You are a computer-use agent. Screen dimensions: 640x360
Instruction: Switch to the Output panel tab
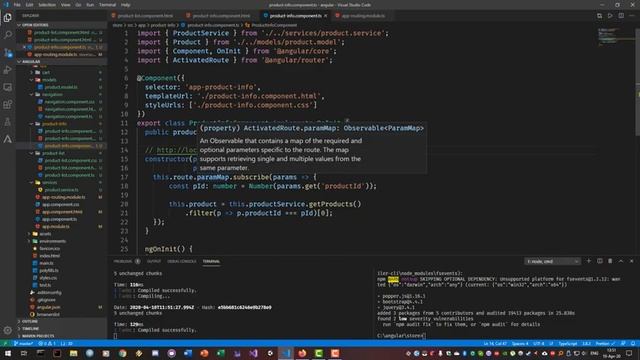point(154,261)
